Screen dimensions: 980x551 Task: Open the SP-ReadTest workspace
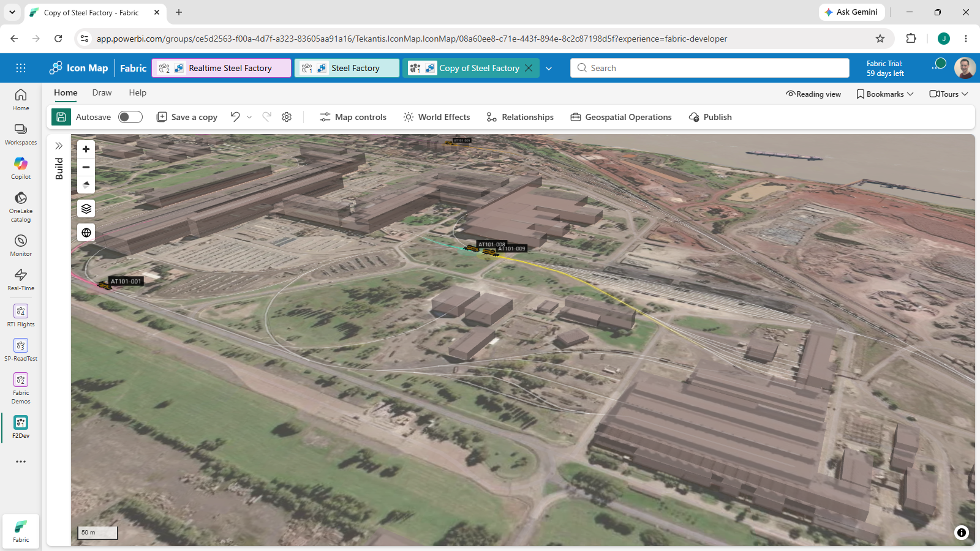tap(21, 350)
